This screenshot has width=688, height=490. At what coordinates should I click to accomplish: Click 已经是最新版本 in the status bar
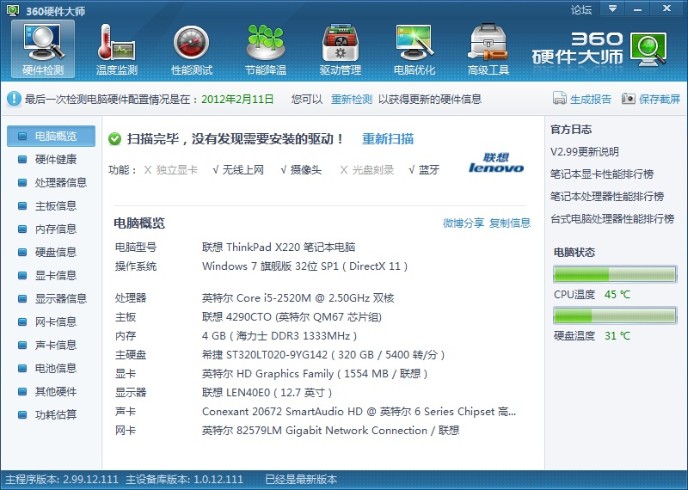click(301, 479)
